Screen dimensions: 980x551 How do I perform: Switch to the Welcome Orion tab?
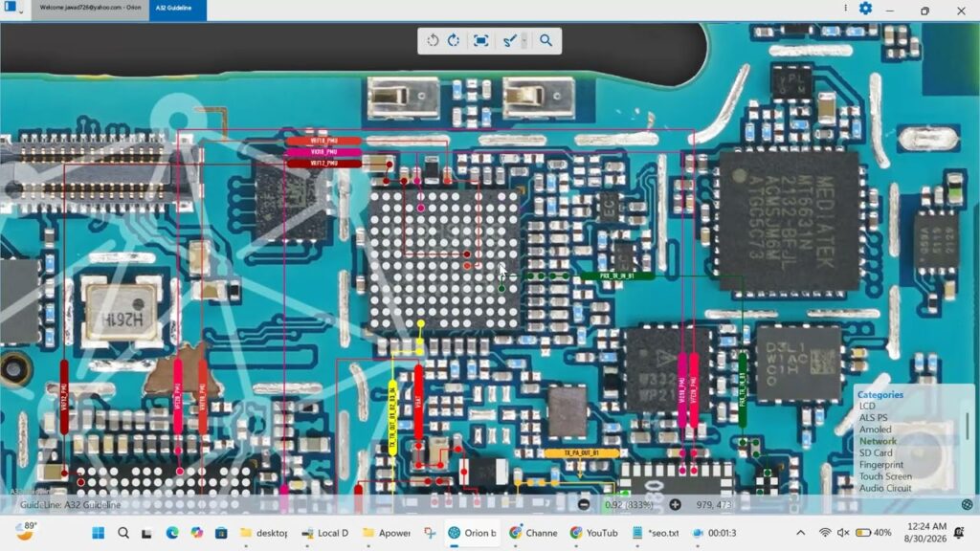pyautogui.click(x=90, y=8)
